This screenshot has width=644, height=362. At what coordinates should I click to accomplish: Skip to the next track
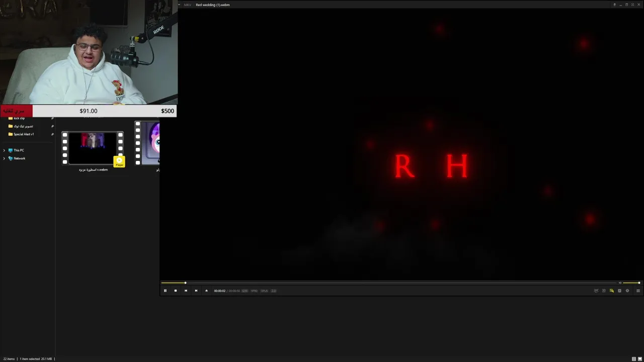pos(196,291)
